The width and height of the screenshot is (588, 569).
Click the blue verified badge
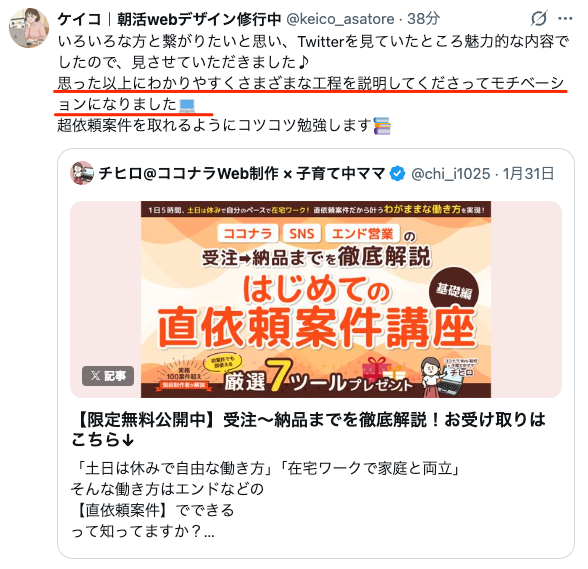(397, 174)
